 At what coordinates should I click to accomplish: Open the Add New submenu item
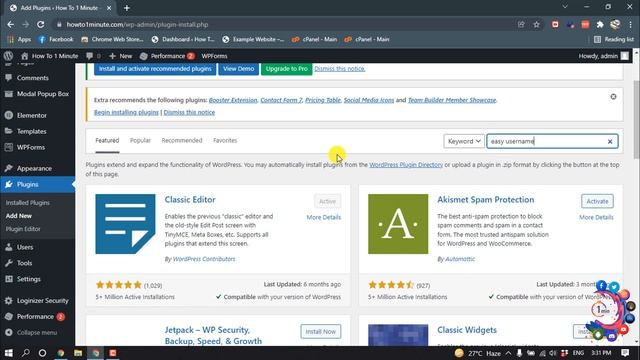(x=19, y=216)
